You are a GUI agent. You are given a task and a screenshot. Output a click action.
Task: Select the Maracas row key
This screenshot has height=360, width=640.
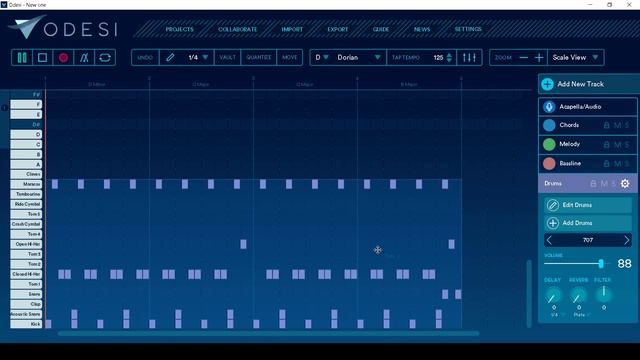pos(26,184)
